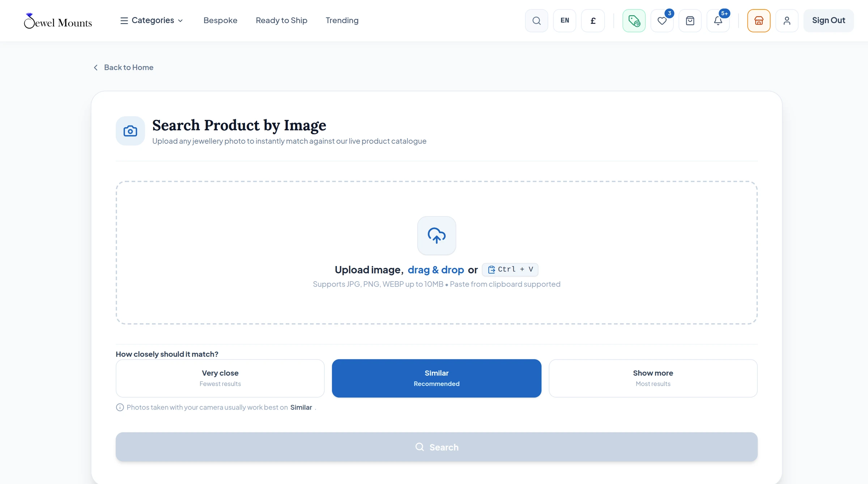This screenshot has height=484, width=868.
Task: Click the How closely should it match label
Action: 167,354
